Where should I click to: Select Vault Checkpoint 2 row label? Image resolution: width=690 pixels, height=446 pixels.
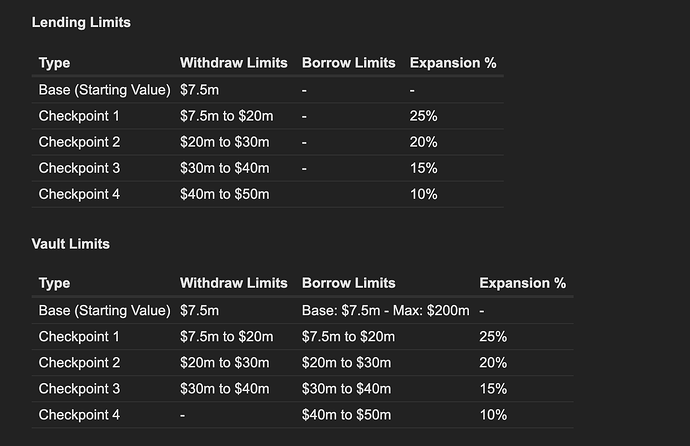point(79,362)
